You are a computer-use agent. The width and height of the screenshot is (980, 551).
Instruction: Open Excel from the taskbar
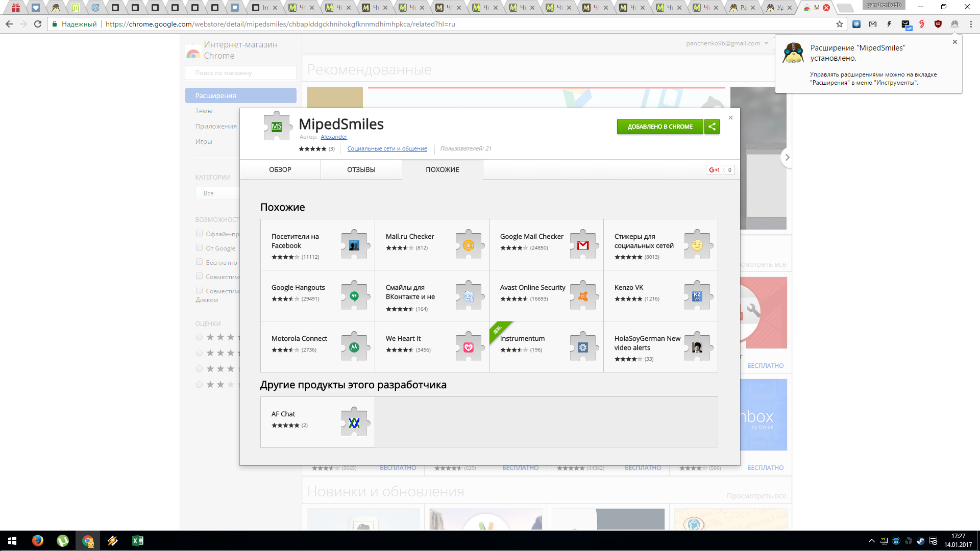click(x=138, y=541)
